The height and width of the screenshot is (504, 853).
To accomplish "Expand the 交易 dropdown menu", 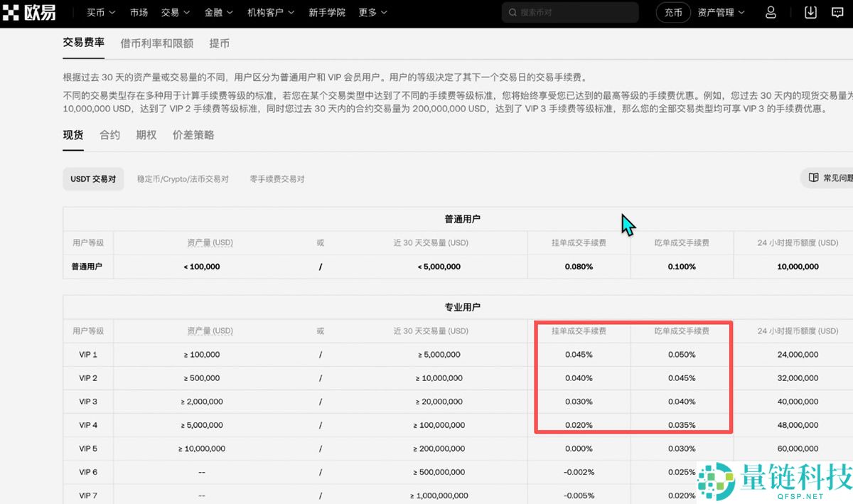I will click(x=175, y=12).
